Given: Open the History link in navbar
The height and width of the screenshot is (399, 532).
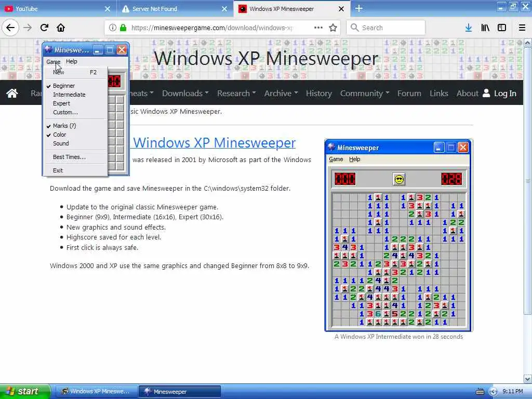Looking at the screenshot, I should [x=319, y=94].
